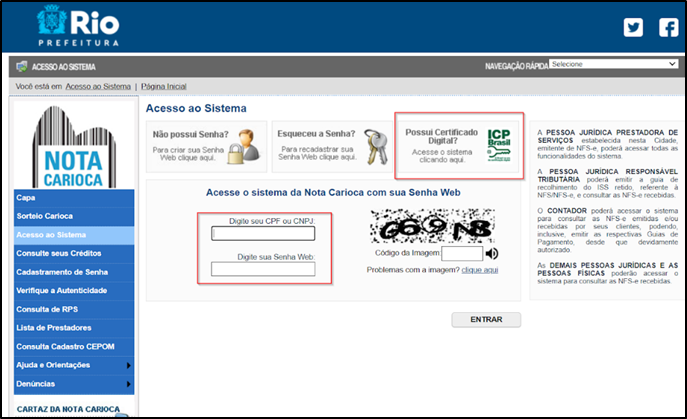Screen dimensions: 687x419
Task: Click the Nota Carioca barcode logo
Action: click(x=74, y=147)
